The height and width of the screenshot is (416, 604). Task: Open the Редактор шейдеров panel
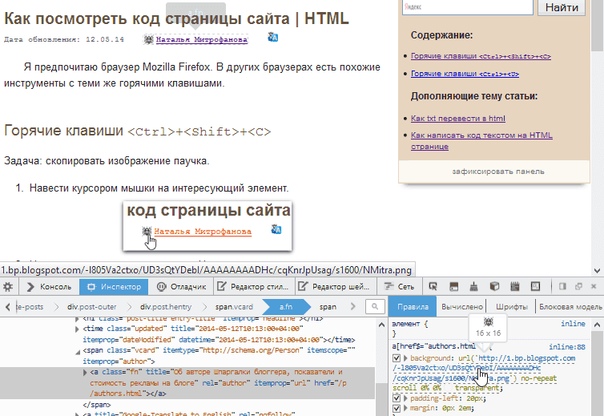click(334, 287)
